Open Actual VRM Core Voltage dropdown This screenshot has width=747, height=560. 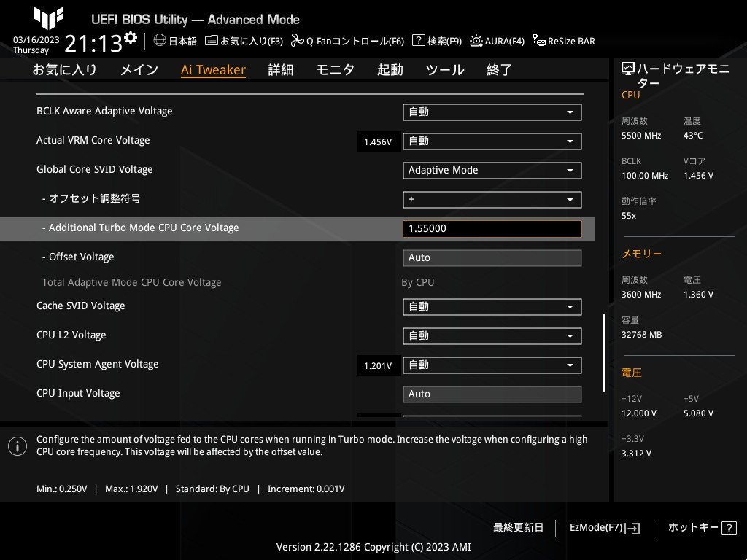click(x=492, y=141)
